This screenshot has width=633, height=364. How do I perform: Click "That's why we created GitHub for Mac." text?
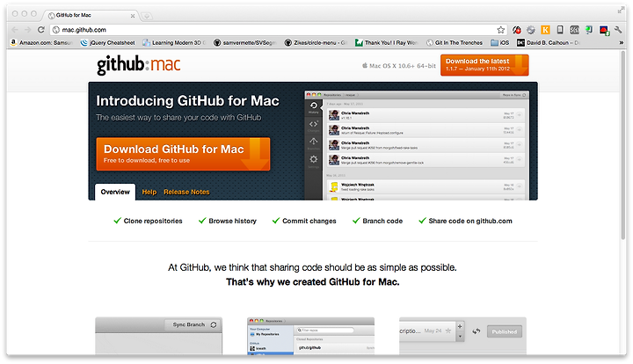pyautogui.click(x=312, y=282)
